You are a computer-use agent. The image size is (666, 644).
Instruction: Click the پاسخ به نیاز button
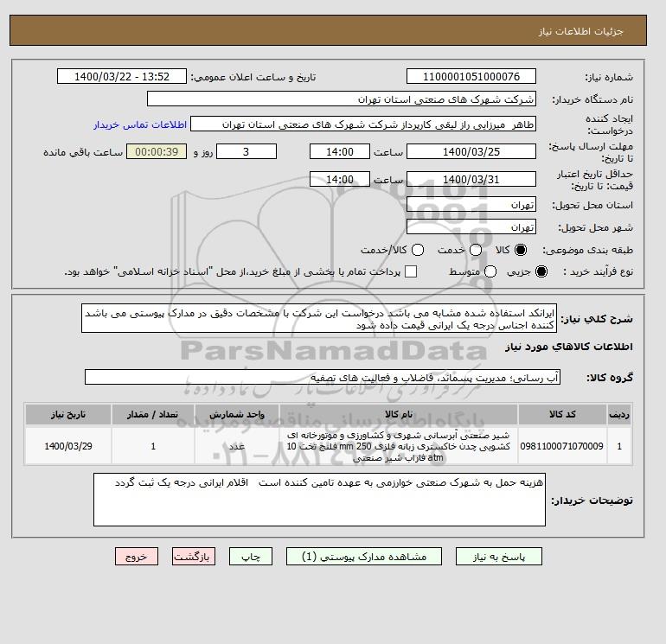point(499,557)
